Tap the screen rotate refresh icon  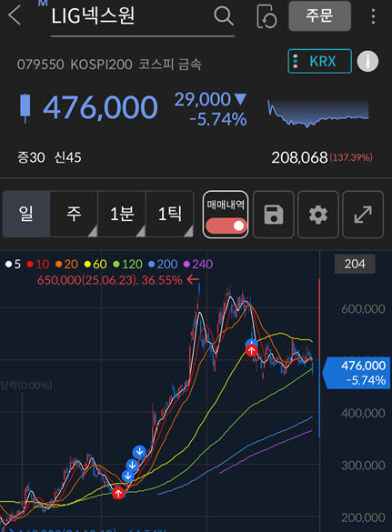coord(266,16)
